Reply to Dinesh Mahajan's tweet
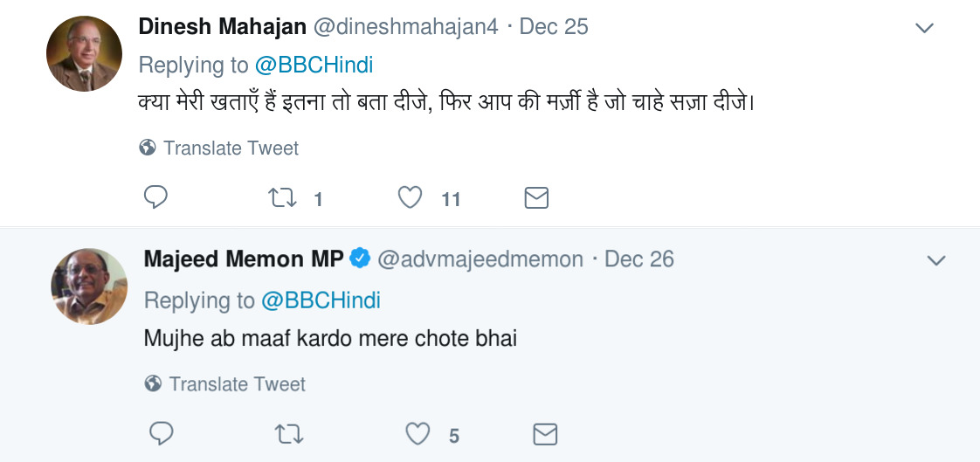Image resolution: width=980 pixels, height=462 pixels. 155,198
